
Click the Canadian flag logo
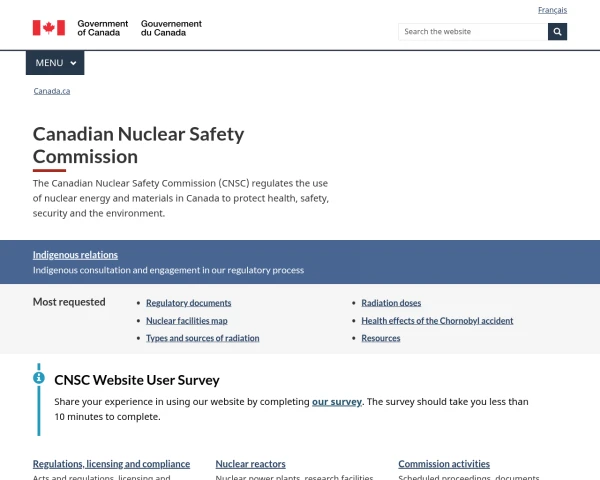49,28
